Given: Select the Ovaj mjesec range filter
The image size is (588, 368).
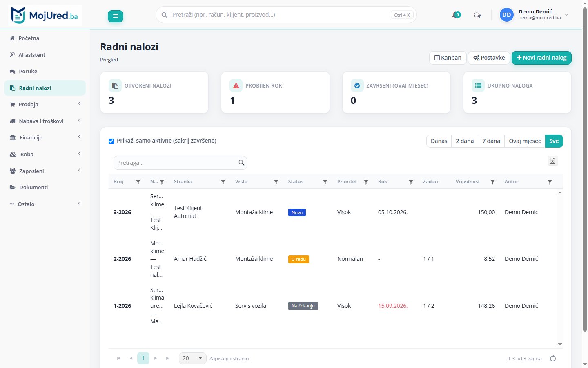Looking at the screenshot, I should tap(525, 141).
